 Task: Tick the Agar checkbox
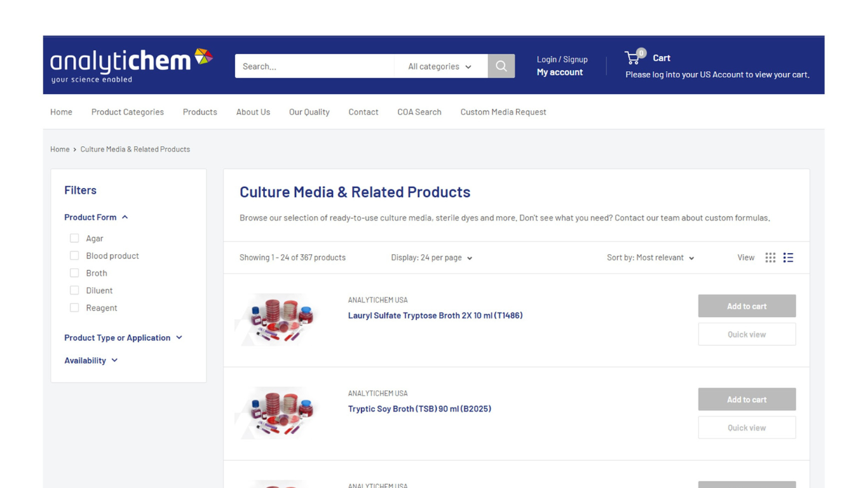point(74,238)
